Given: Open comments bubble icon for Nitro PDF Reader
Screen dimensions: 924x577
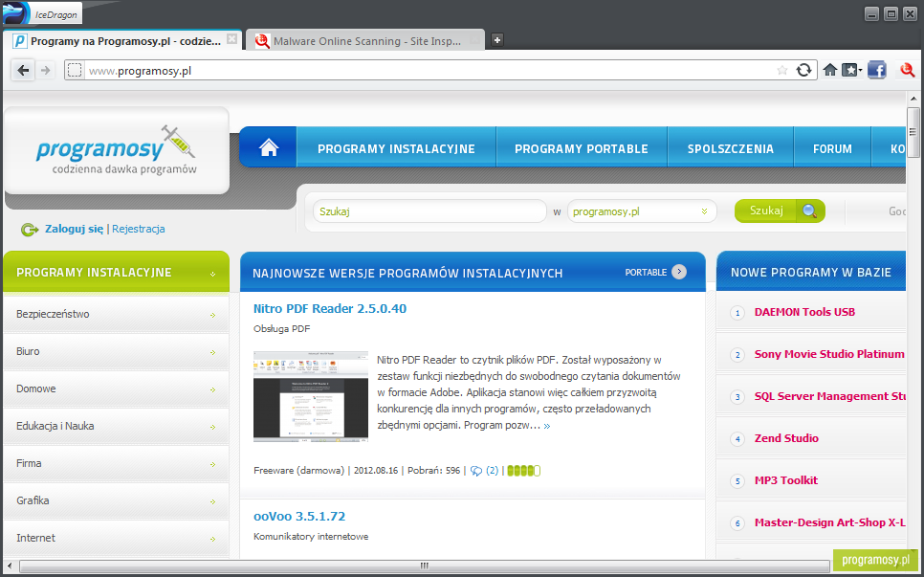Looking at the screenshot, I should pyautogui.click(x=476, y=471).
